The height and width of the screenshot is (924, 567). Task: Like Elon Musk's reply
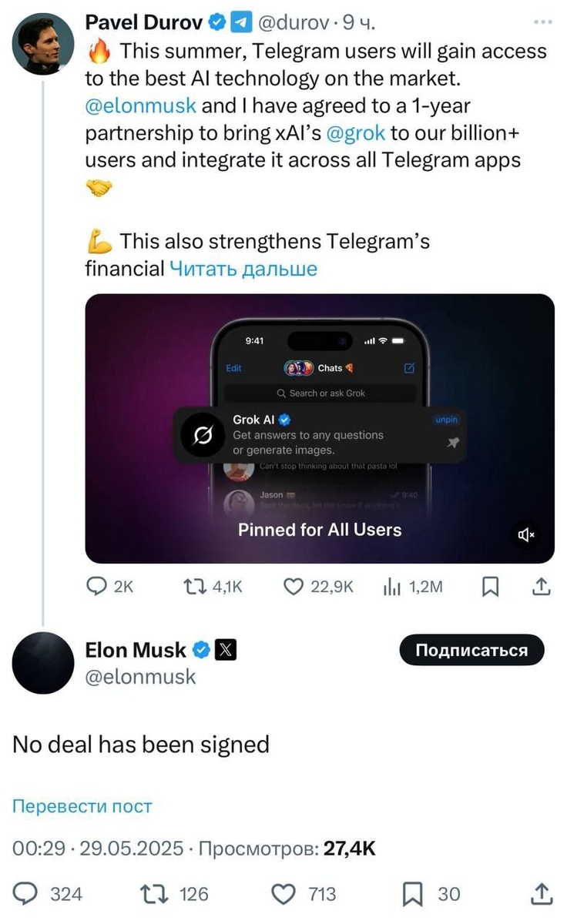coord(284,894)
